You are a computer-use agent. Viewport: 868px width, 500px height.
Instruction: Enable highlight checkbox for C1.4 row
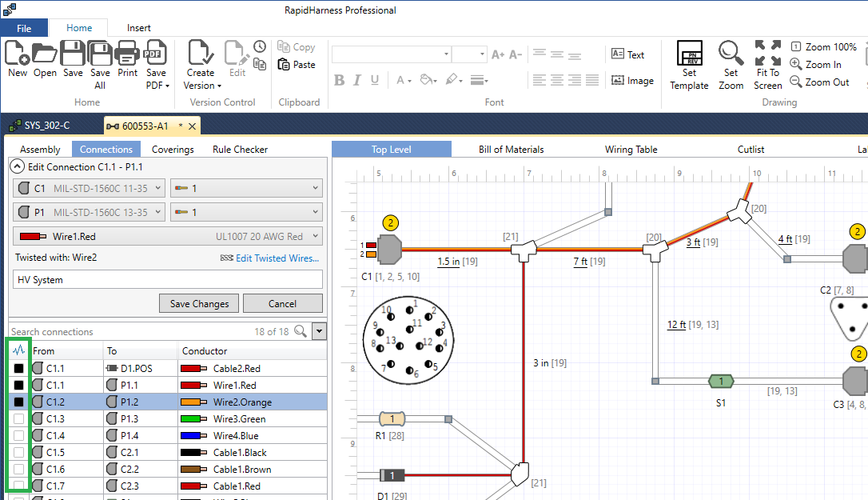(19, 436)
